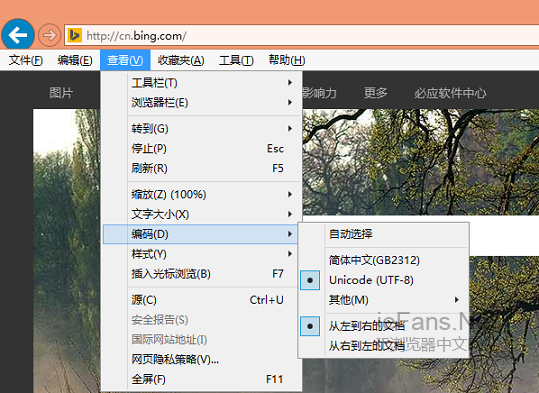The height and width of the screenshot is (393, 539).
Task: Open the 收藏夹(A) menu
Action: (181, 61)
